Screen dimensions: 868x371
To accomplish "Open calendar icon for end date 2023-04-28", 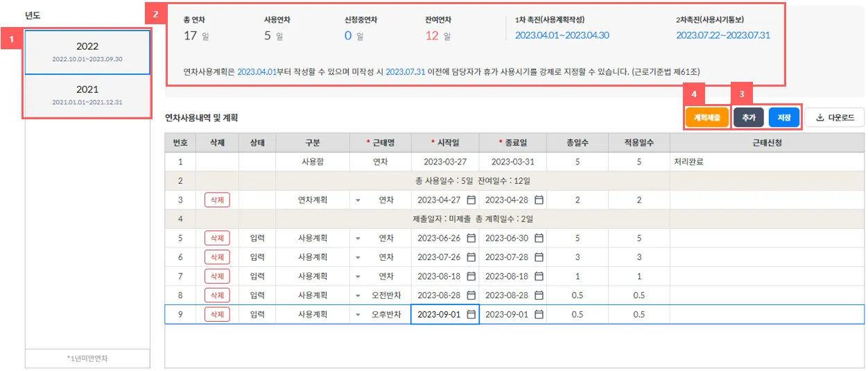I will coord(539,200).
